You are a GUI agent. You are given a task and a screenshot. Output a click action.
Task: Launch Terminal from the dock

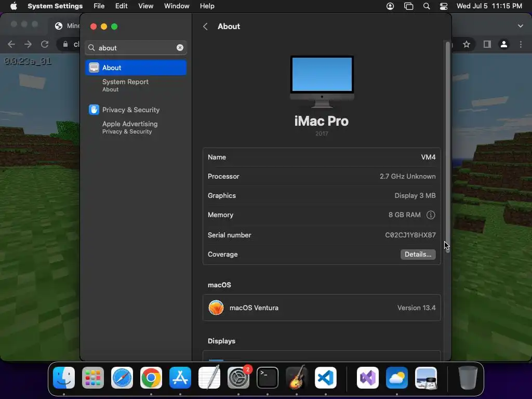click(268, 378)
